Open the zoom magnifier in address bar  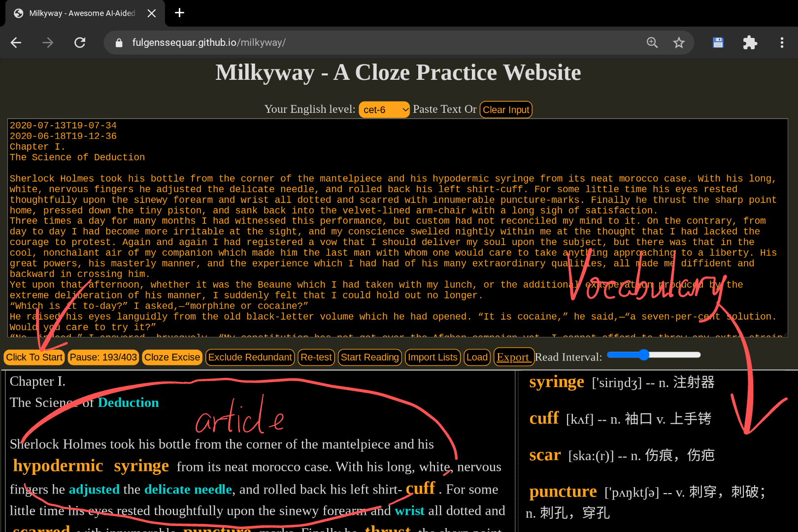652,43
